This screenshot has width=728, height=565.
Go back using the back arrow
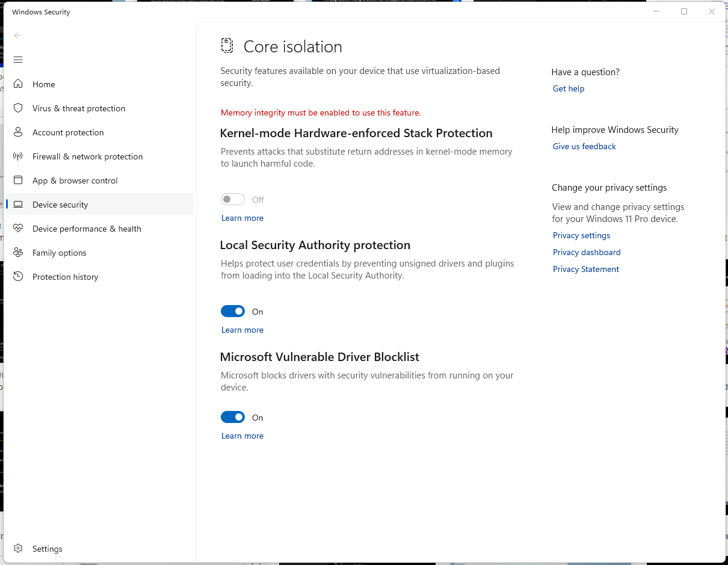(x=18, y=36)
